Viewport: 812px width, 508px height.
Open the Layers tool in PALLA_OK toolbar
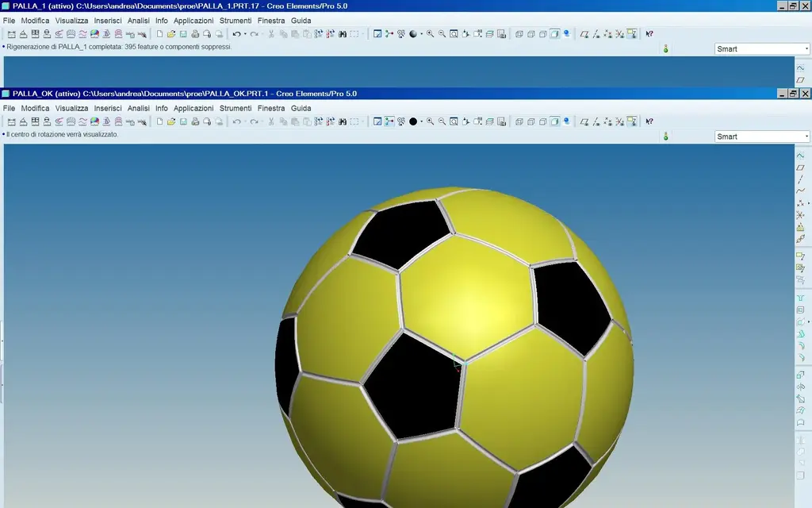coord(489,121)
